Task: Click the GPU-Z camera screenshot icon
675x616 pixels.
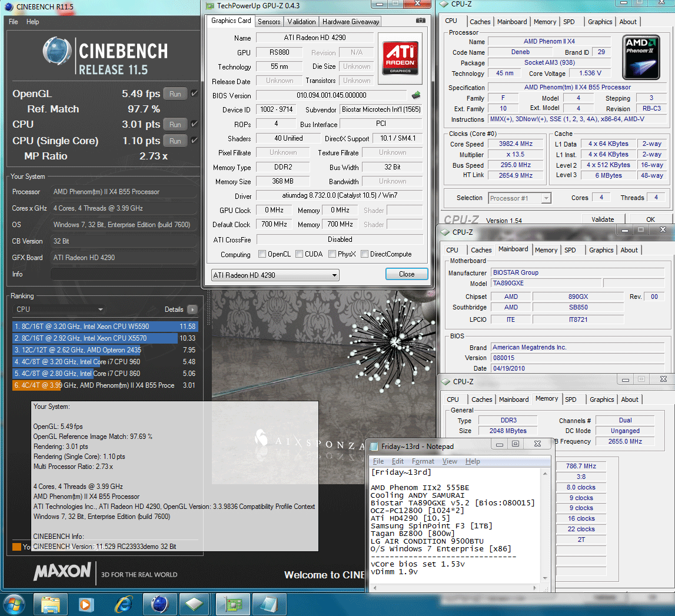Action: (x=421, y=21)
